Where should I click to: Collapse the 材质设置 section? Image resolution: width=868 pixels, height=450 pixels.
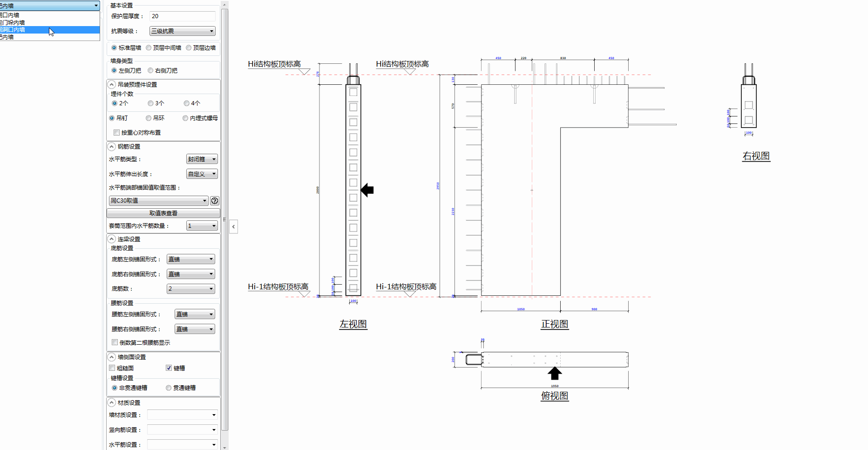click(x=112, y=402)
